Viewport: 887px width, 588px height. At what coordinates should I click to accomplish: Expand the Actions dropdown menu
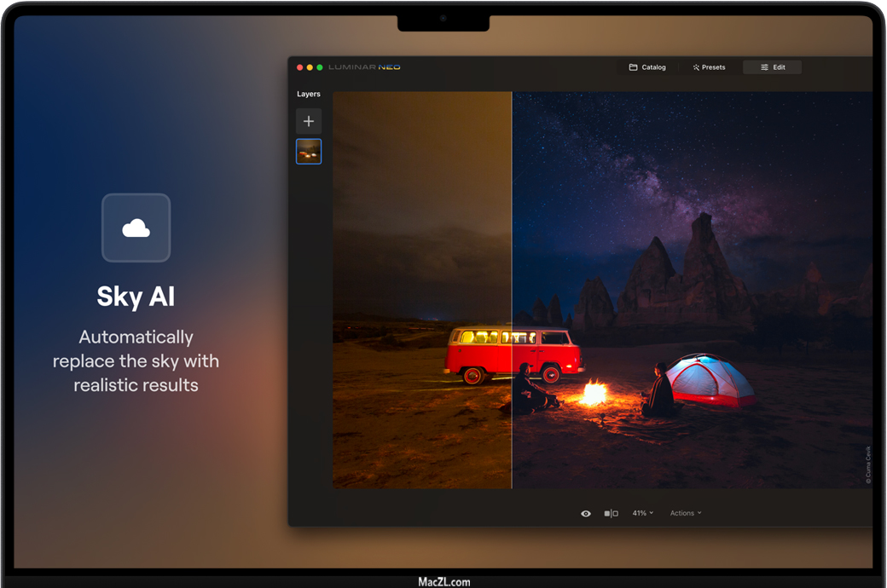(686, 513)
